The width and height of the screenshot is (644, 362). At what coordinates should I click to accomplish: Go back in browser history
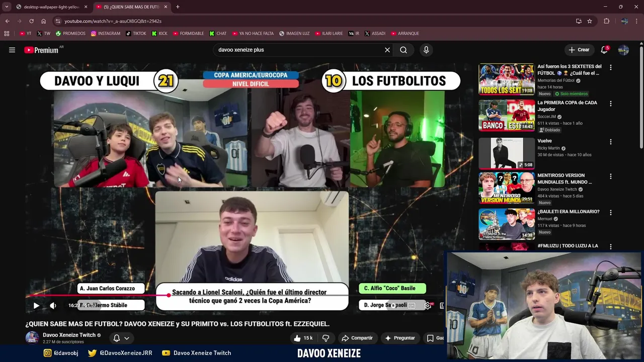tap(7, 21)
